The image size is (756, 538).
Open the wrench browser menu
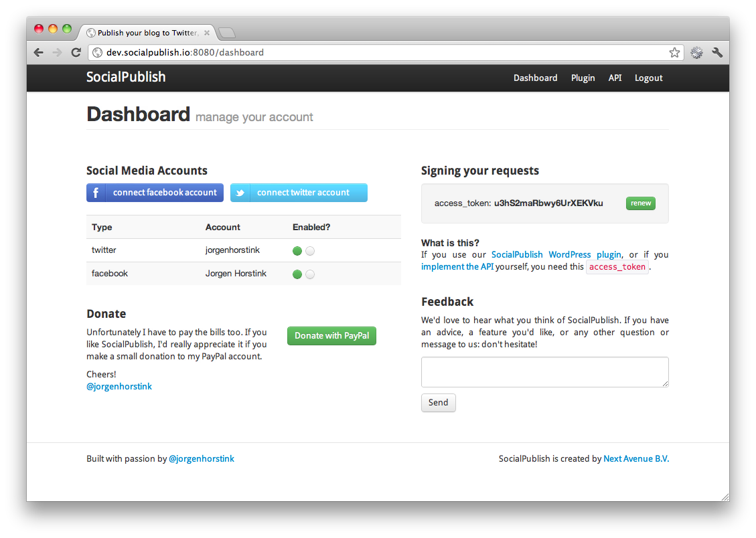[x=717, y=52]
